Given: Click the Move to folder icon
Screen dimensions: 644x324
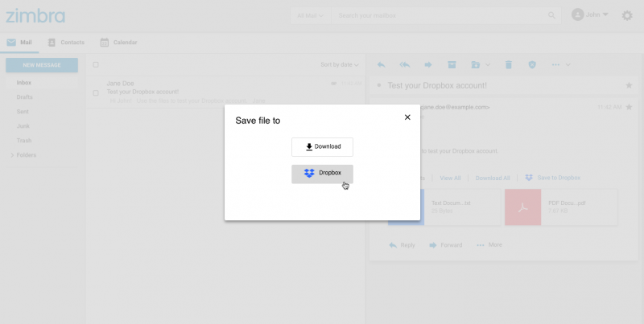Looking at the screenshot, I should 476,65.
